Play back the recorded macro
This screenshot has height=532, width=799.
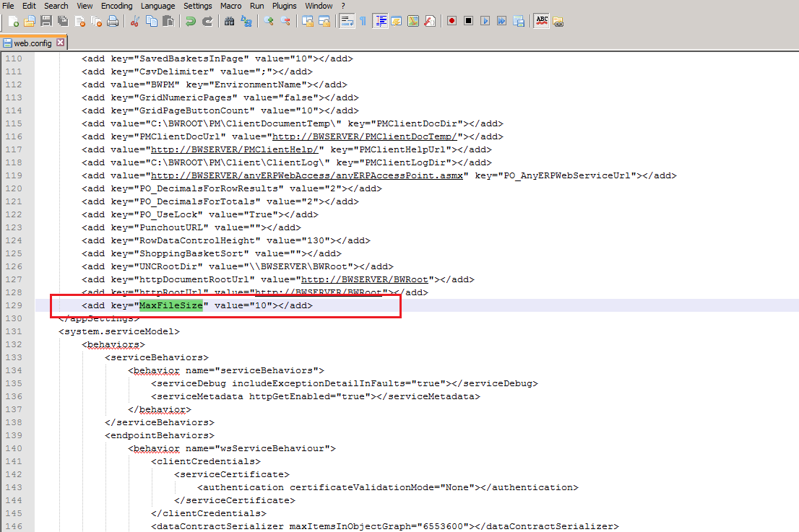click(485, 22)
